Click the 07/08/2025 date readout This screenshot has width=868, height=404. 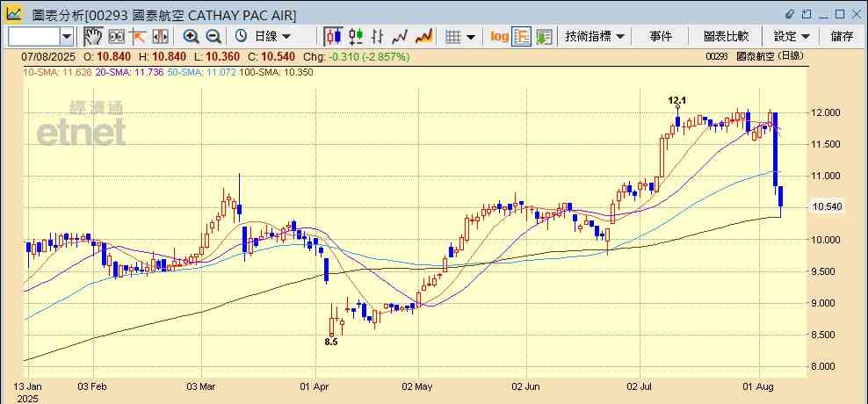(x=48, y=56)
